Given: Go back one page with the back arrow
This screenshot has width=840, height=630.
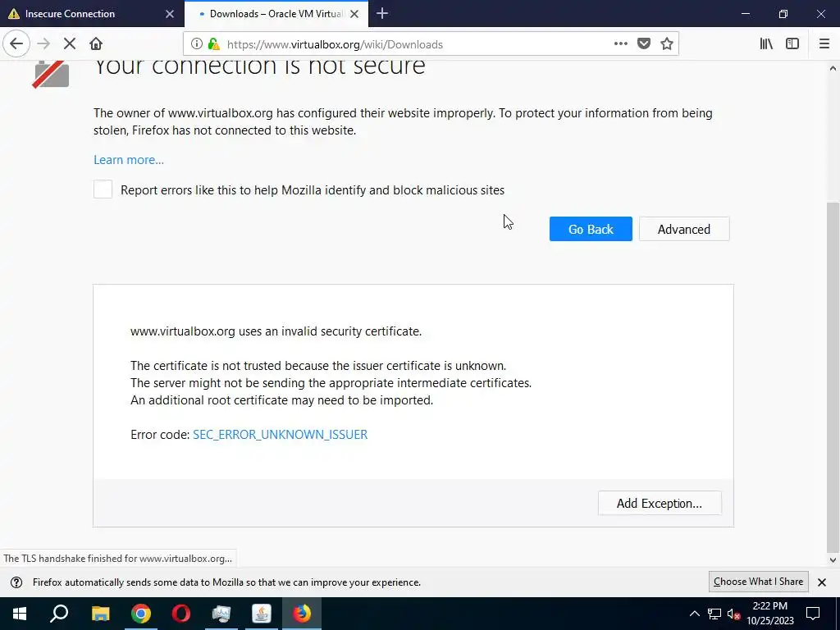Looking at the screenshot, I should (x=16, y=43).
